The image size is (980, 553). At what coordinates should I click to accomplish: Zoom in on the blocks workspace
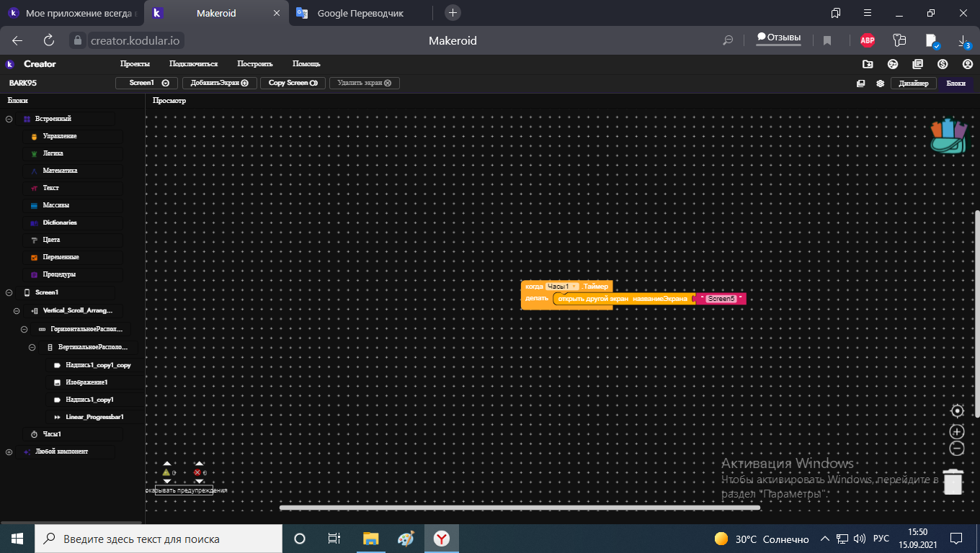957,432
